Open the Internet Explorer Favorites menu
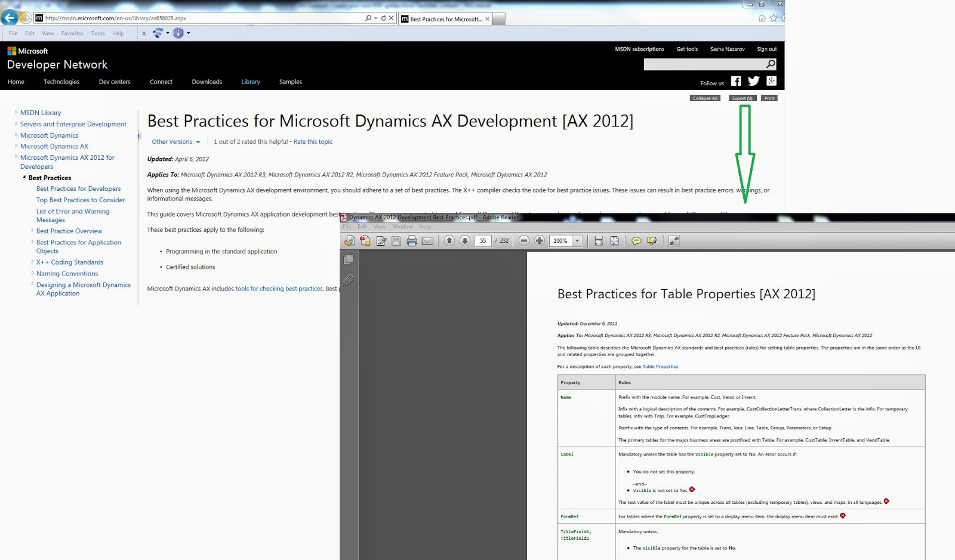 [72, 33]
